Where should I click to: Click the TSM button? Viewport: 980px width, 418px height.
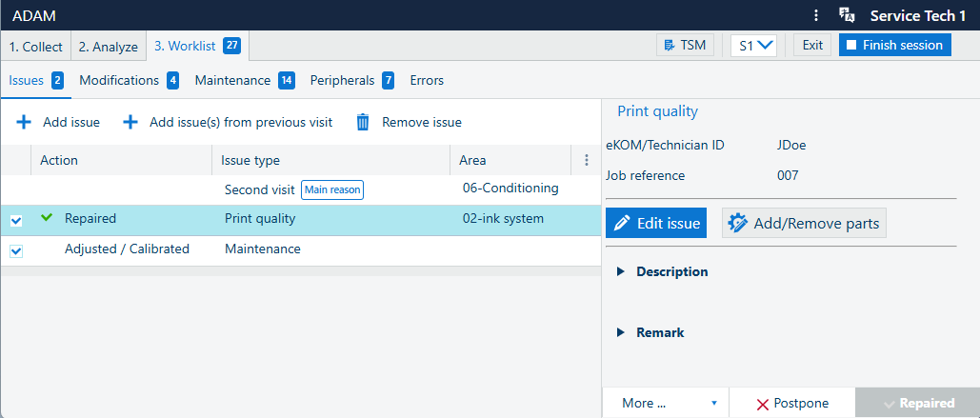click(x=685, y=45)
